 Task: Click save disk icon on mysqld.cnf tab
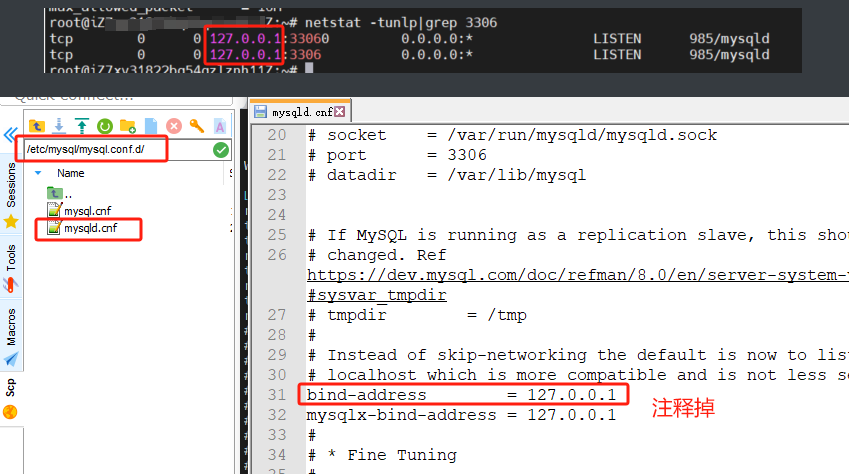pyautogui.click(x=260, y=112)
